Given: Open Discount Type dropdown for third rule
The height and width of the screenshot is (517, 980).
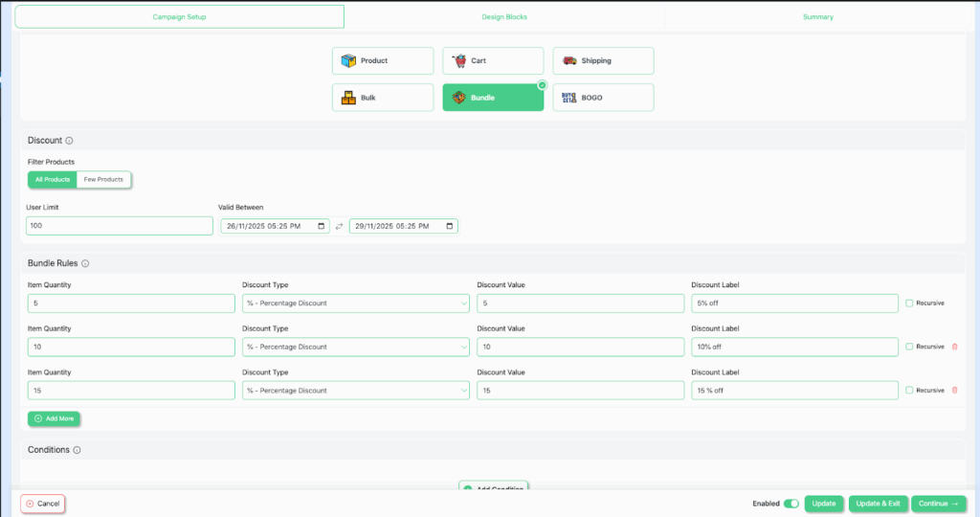Looking at the screenshot, I should point(355,391).
